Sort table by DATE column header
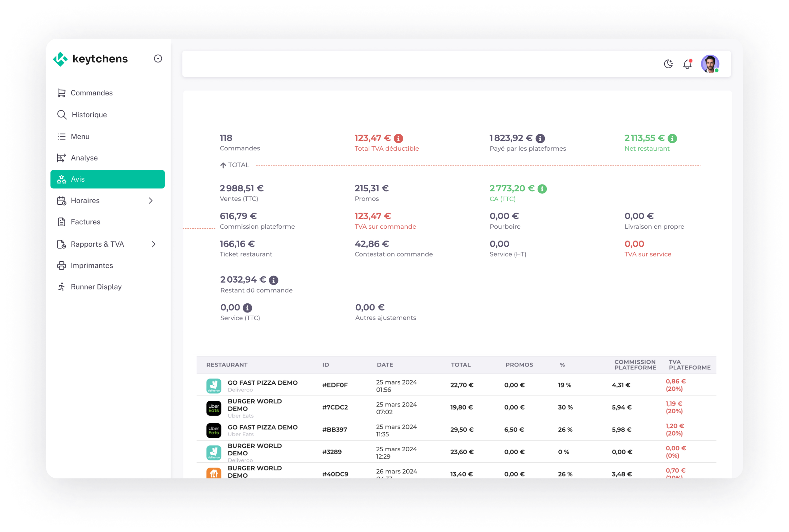The height and width of the screenshot is (532, 789). pyautogui.click(x=385, y=365)
